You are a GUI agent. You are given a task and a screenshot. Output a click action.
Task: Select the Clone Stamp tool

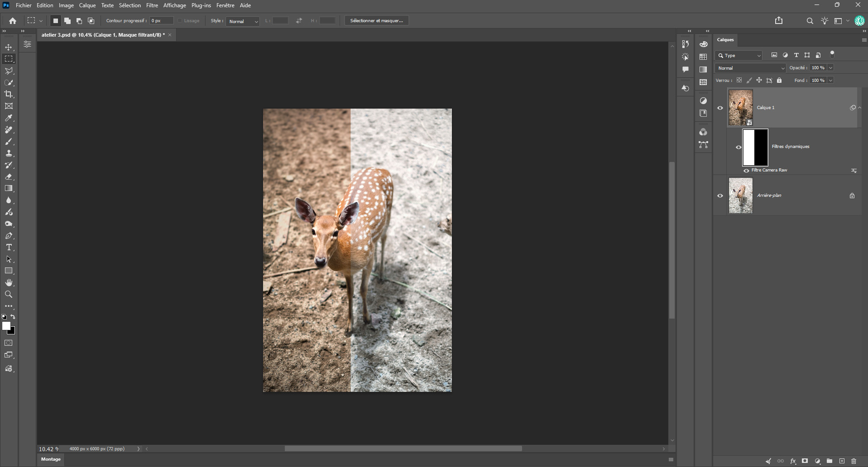pyautogui.click(x=9, y=153)
